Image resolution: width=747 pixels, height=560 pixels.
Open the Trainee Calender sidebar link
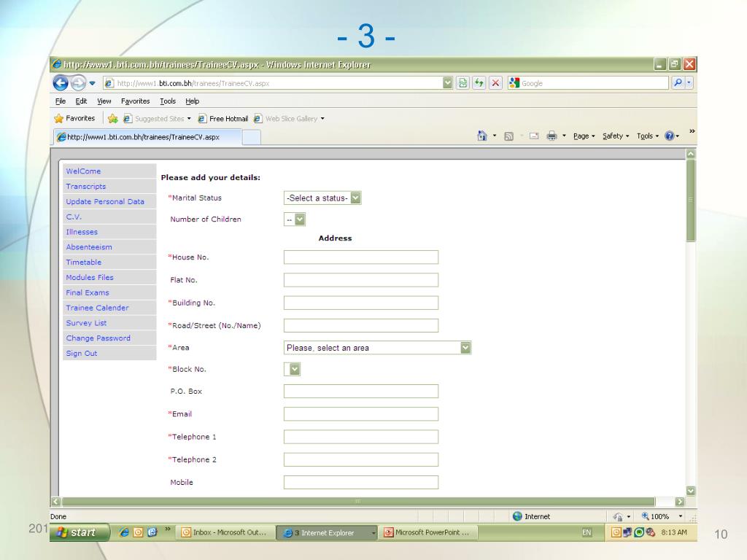[x=97, y=308]
